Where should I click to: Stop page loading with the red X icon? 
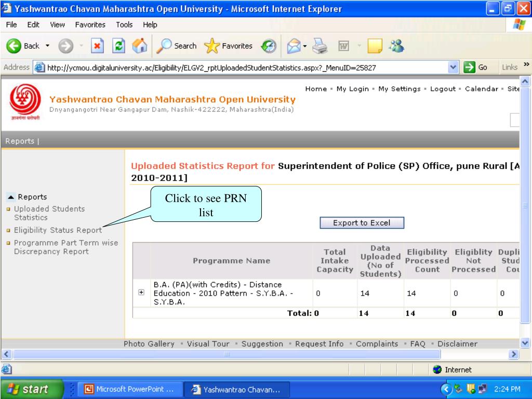(x=97, y=46)
